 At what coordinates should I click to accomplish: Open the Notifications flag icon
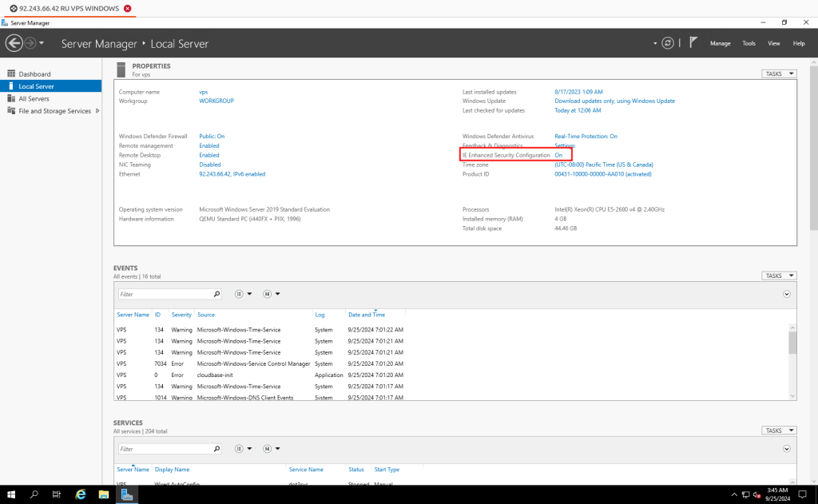pyautogui.click(x=693, y=43)
